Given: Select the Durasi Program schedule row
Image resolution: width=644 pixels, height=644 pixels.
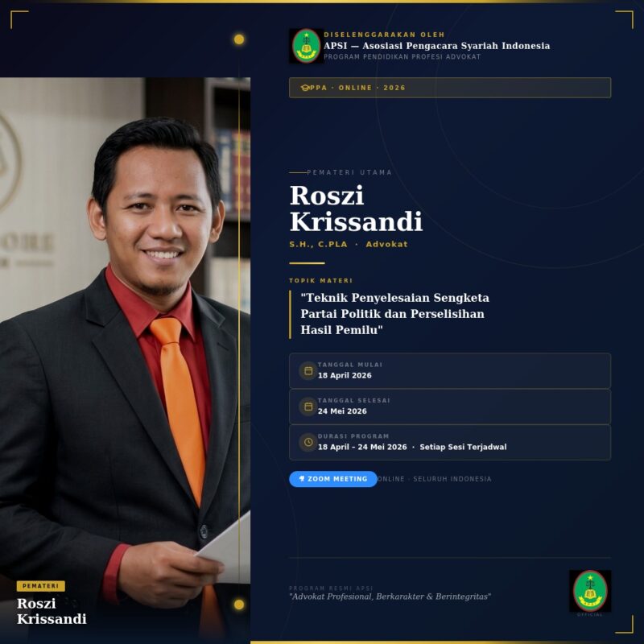Looking at the screenshot, I should pyautogui.click(x=450, y=442).
